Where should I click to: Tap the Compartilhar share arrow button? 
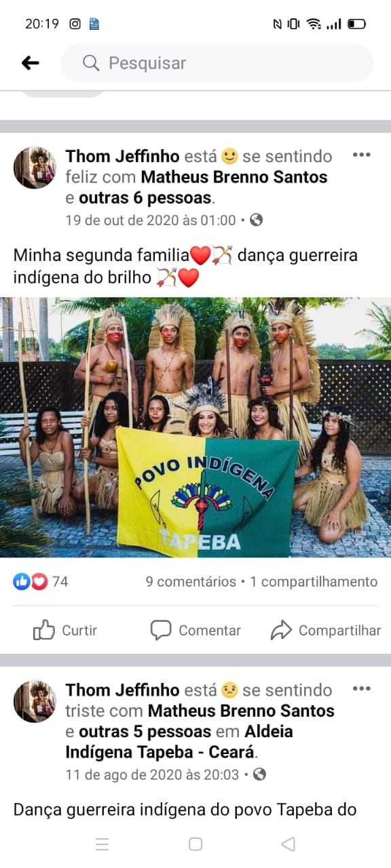(325, 631)
